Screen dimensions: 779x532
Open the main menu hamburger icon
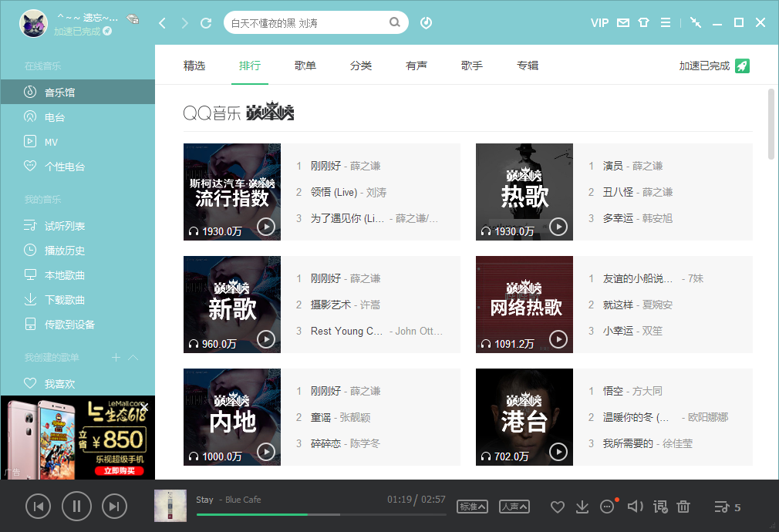point(665,23)
